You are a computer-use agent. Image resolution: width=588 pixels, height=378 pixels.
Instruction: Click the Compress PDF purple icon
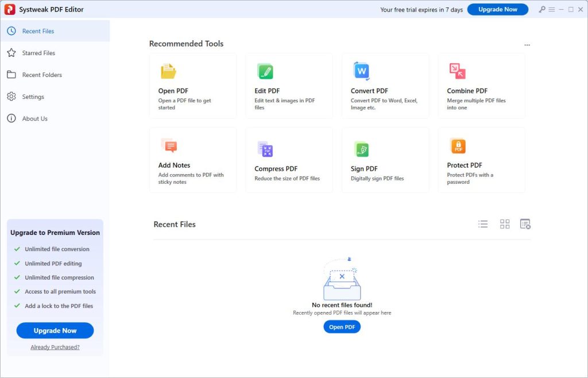pos(265,149)
